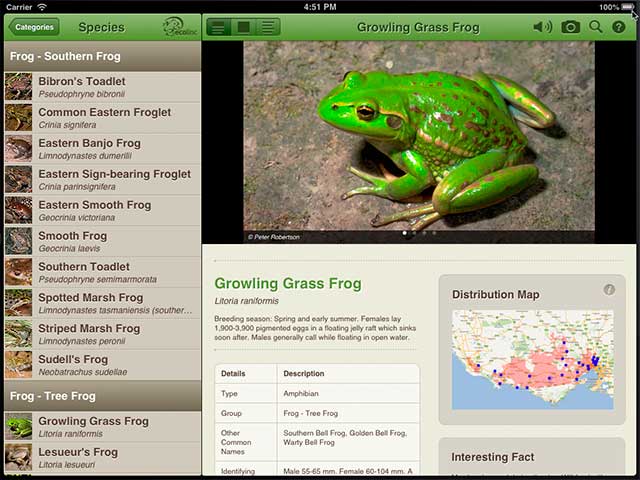Select Eastern Smooth Frog thumbnail
Viewport: 640px width, 480px height.
[18, 210]
